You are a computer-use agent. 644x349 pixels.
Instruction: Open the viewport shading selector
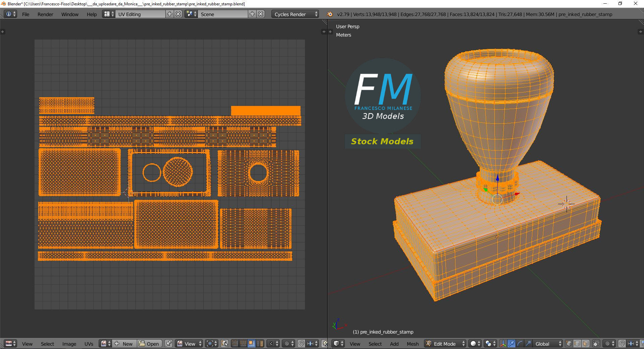[x=475, y=344]
